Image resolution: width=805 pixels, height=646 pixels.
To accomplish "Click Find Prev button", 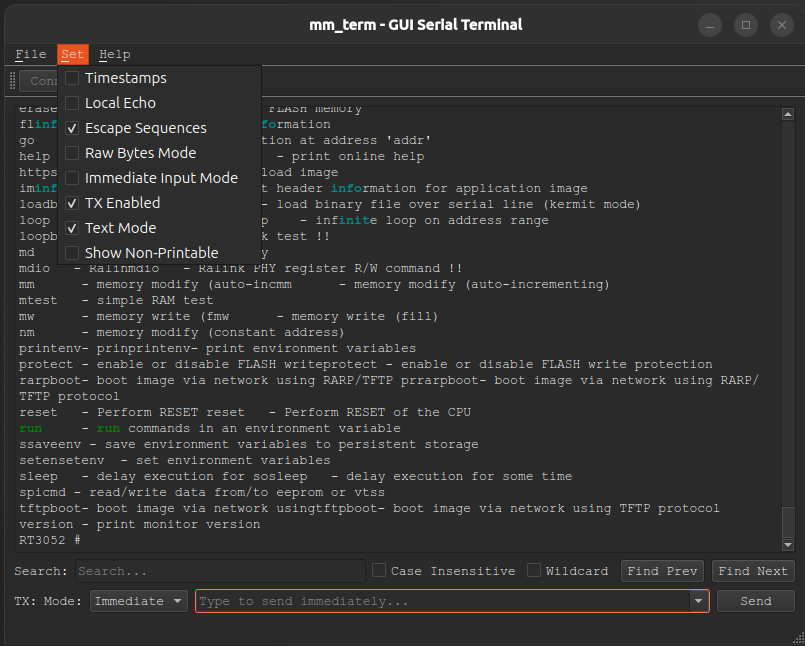I will click(x=662, y=570).
